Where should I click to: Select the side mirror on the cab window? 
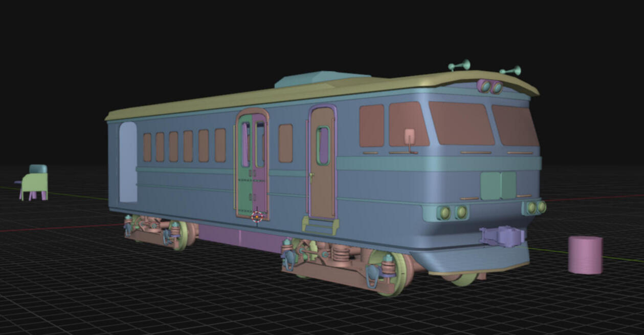[410, 137]
